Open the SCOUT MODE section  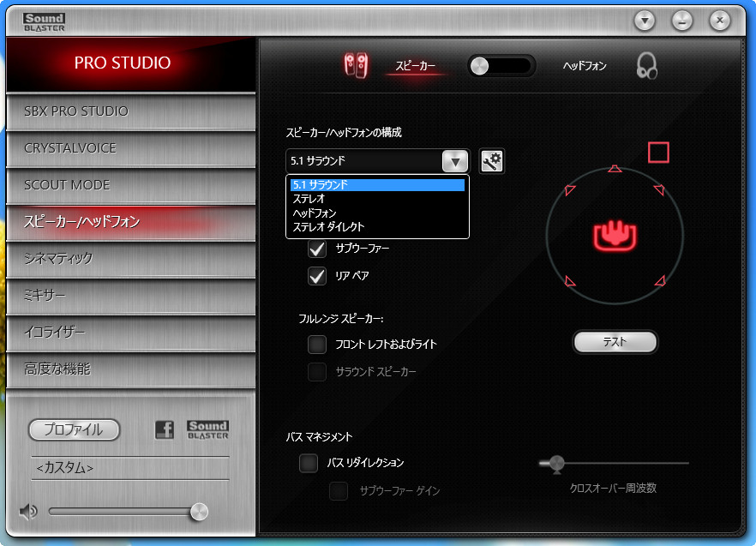pos(130,185)
